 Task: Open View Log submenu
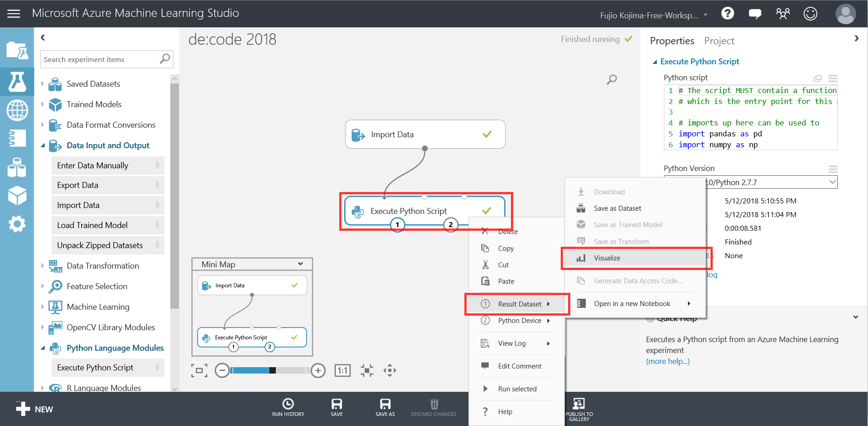[x=517, y=343]
